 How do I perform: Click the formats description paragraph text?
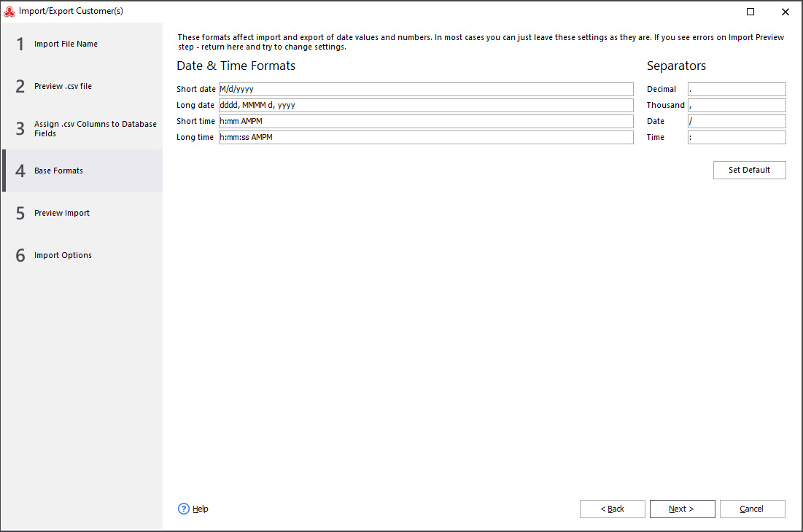pyautogui.click(x=481, y=42)
